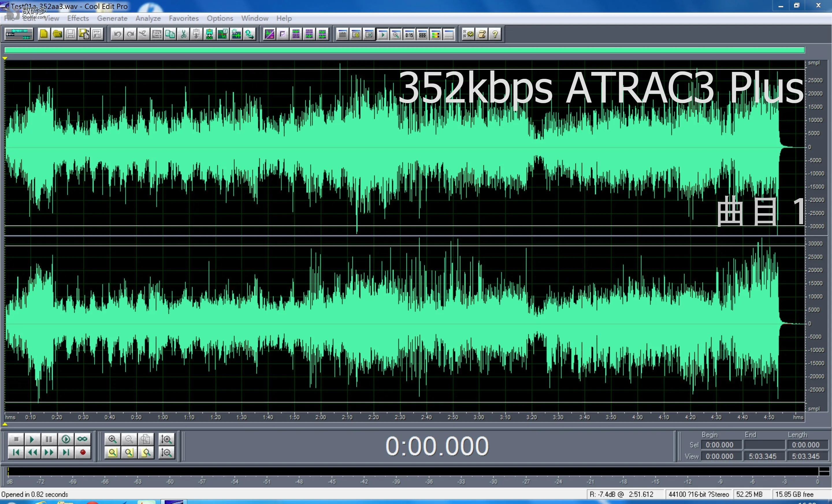The height and width of the screenshot is (504, 832).
Task: Jump to the end transport button
Action: coord(66,452)
